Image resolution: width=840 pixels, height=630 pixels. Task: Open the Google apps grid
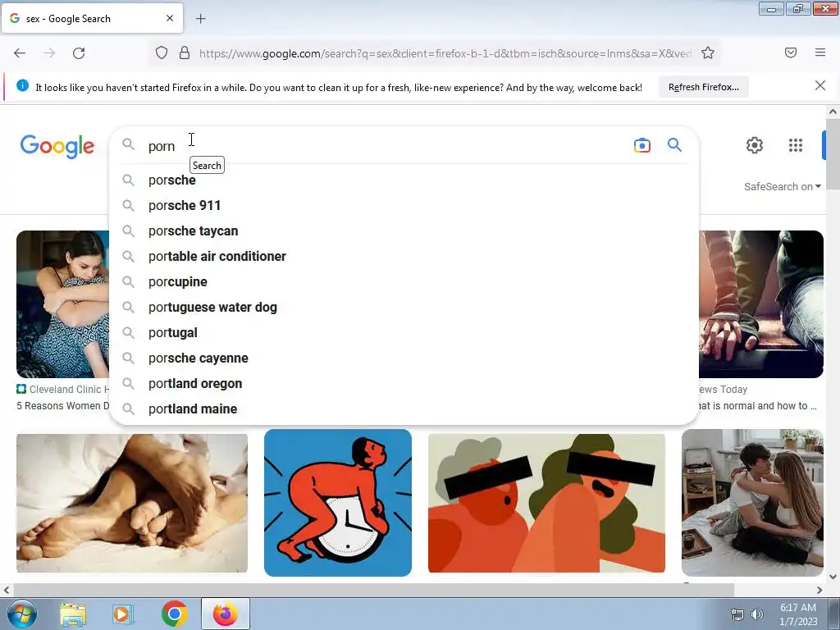pyautogui.click(x=796, y=145)
